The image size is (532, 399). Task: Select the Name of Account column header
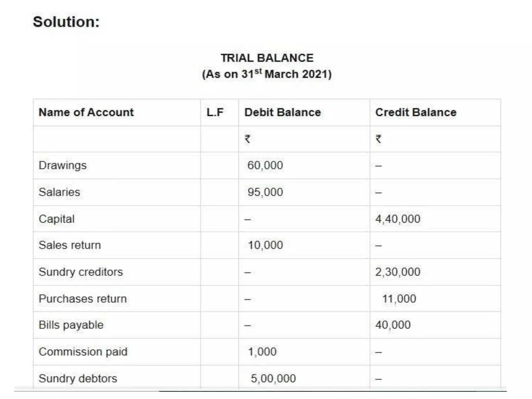coord(86,112)
